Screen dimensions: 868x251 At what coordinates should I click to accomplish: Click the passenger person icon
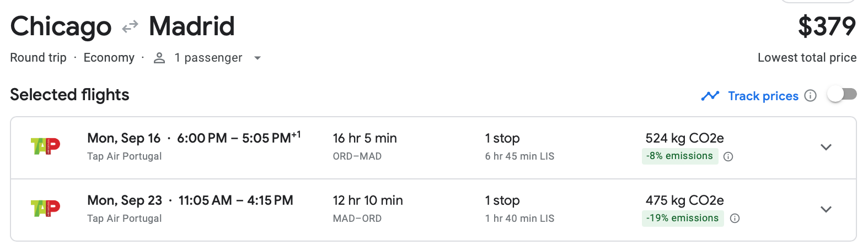click(x=159, y=58)
